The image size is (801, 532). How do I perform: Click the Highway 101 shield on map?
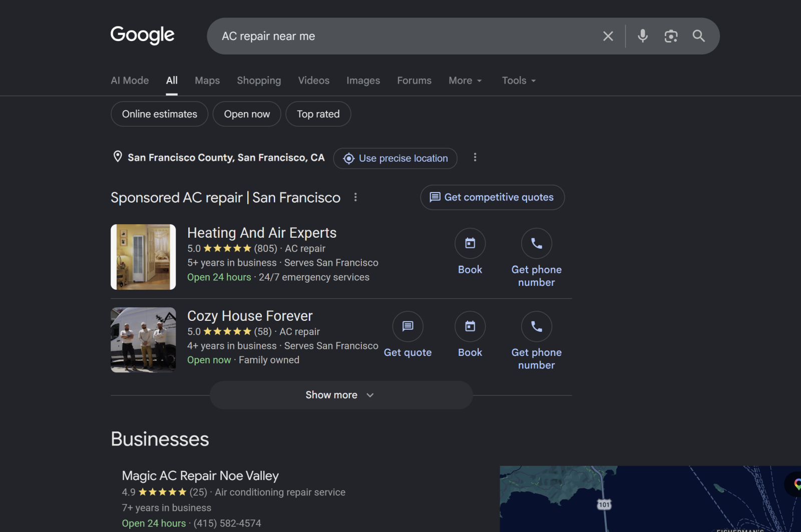pyautogui.click(x=604, y=504)
